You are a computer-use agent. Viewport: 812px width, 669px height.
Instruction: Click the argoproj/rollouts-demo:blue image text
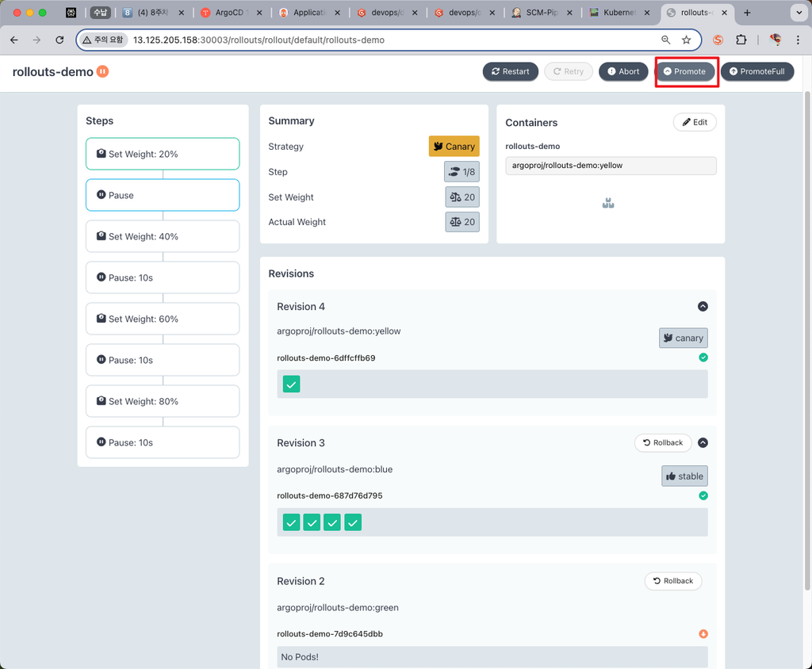(335, 469)
